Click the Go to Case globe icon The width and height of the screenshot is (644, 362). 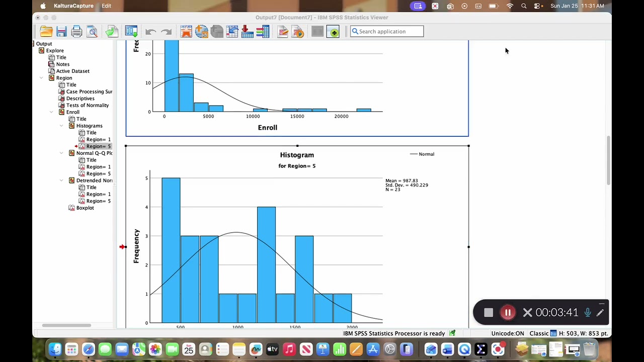(202, 32)
